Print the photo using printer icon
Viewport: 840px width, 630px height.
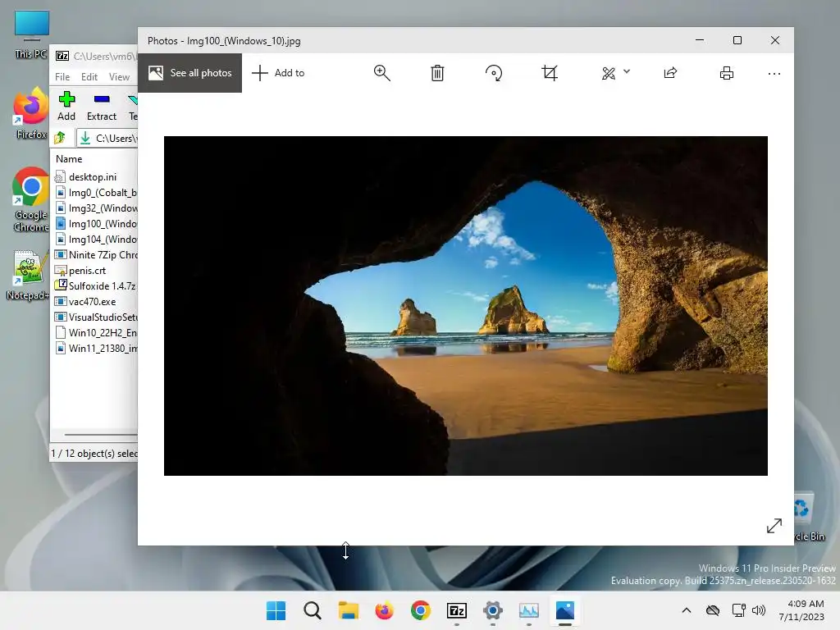pos(727,73)
